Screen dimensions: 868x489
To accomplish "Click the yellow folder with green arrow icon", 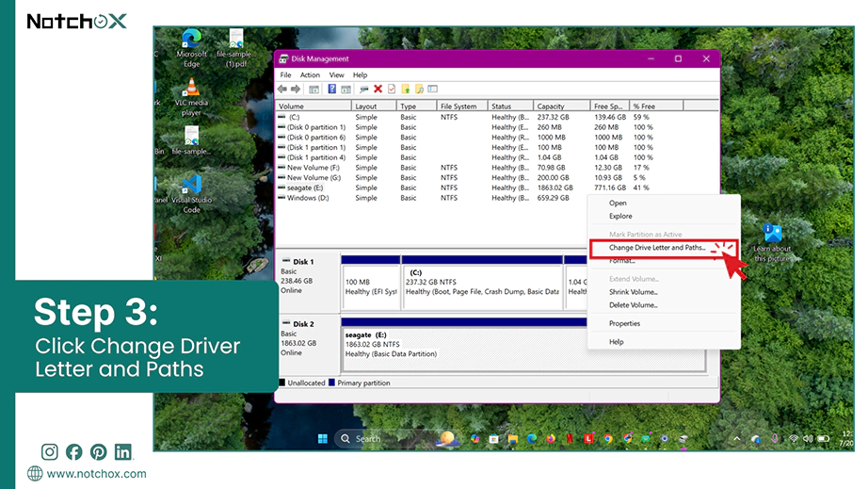I will pos(406,90).
